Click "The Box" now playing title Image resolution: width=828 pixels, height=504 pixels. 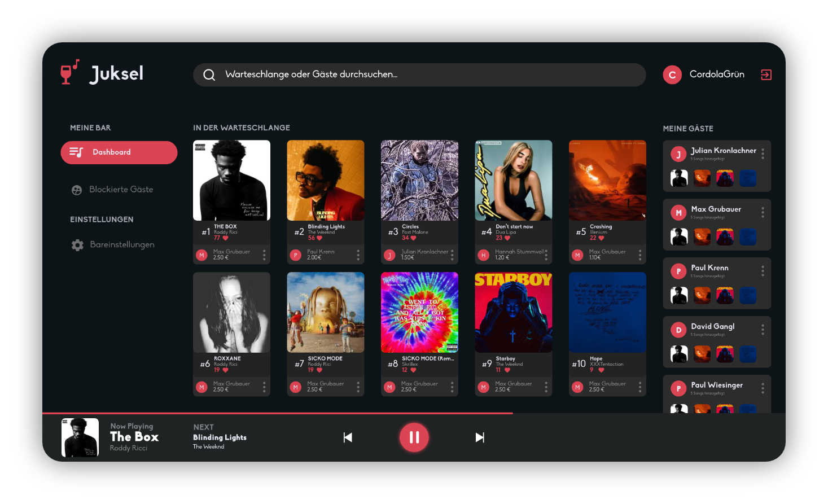134,437
